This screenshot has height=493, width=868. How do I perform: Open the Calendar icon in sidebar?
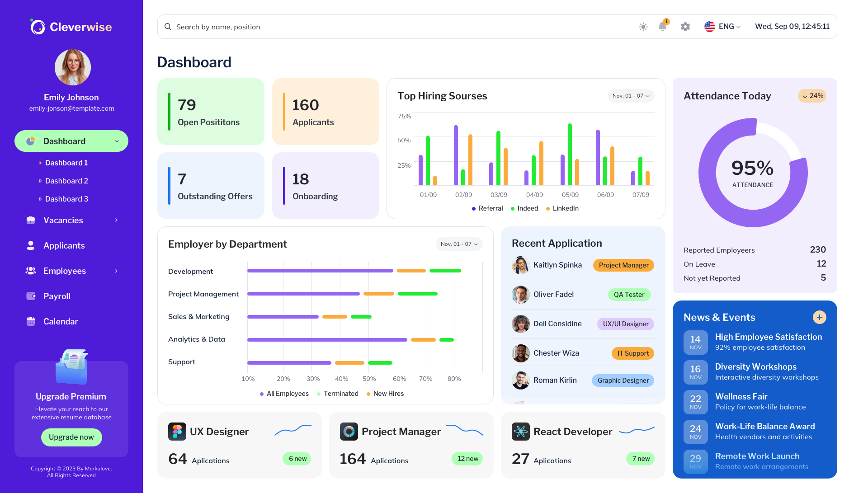(30, 321)
